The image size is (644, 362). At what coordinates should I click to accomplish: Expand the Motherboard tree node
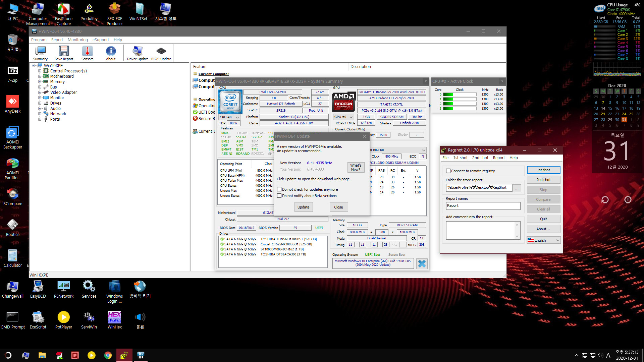pos(40,76)
